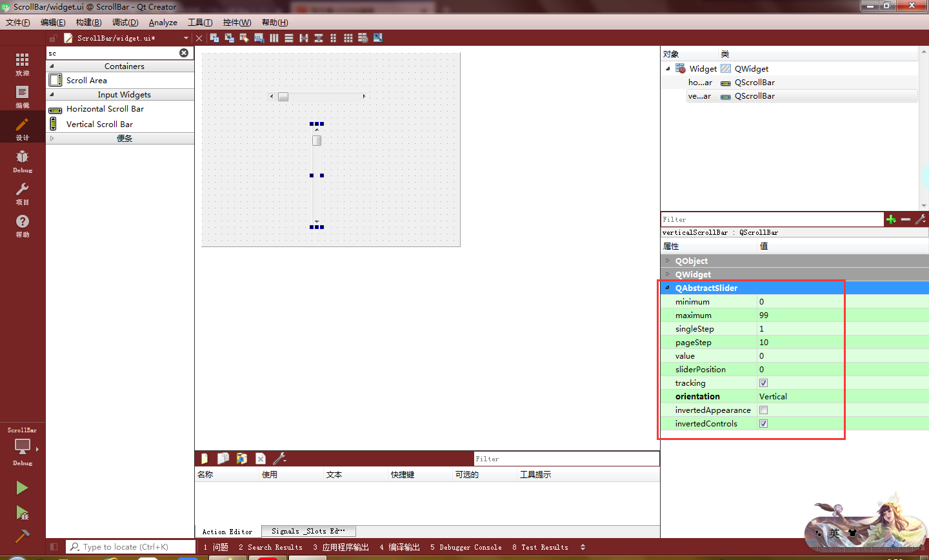Click the New Action icon in Action Editor
This screenshot has height=560, width=929.
pyautogui.click(x=204, y=458)
